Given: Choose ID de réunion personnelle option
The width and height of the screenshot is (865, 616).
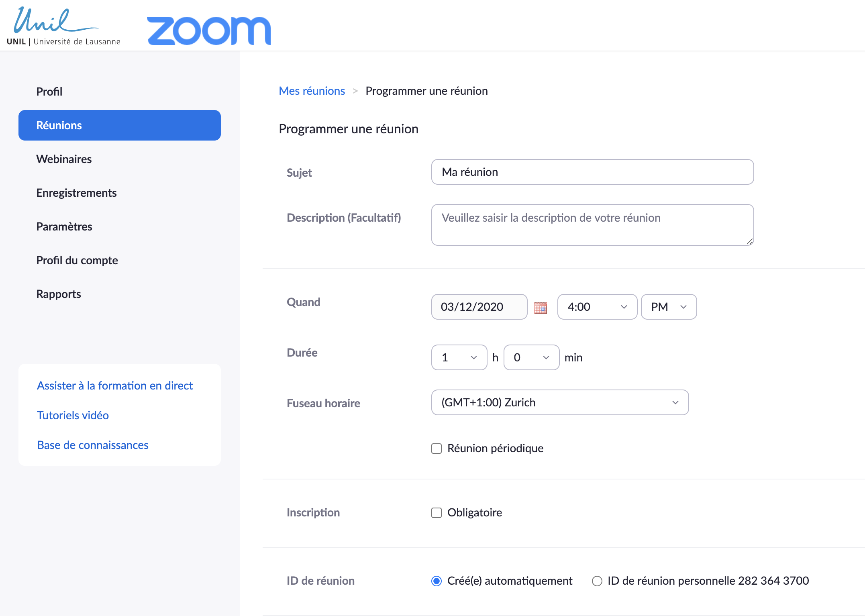Looking at the screenshot, I should coord(597,581).
